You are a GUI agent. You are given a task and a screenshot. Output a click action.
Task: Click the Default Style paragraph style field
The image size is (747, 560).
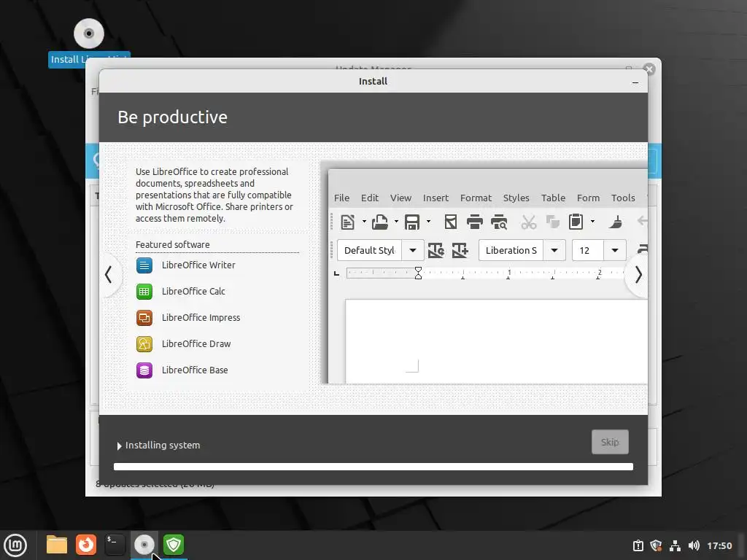pyautogui.click(x=370, y=251)
